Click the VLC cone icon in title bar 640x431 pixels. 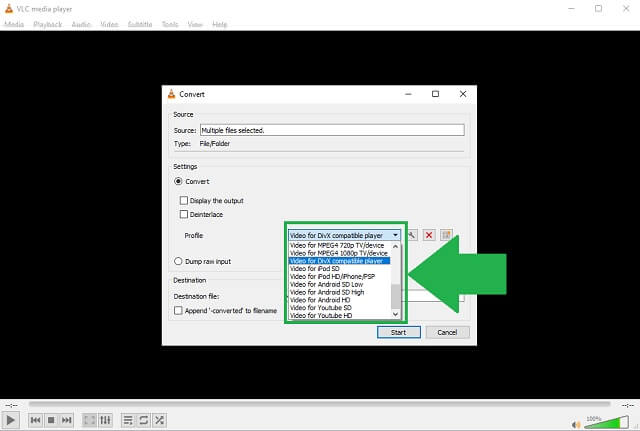pos(9,9)
